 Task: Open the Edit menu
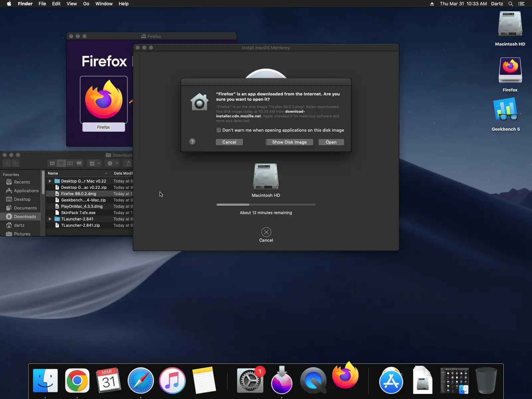click(56, 4)
